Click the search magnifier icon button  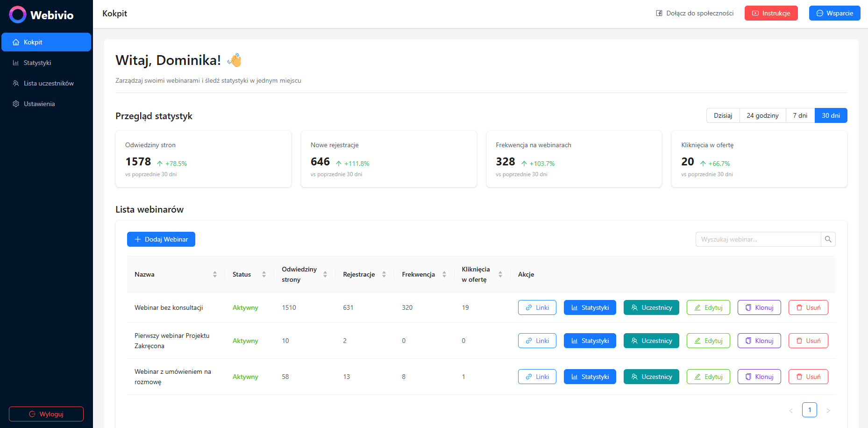(x=828, y=239)
